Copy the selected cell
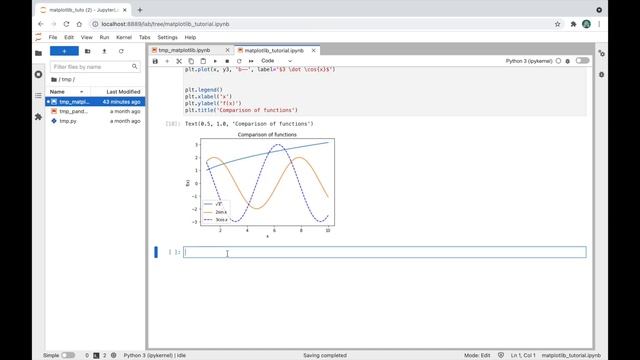The image size is (640, 360). coord(191,61)
